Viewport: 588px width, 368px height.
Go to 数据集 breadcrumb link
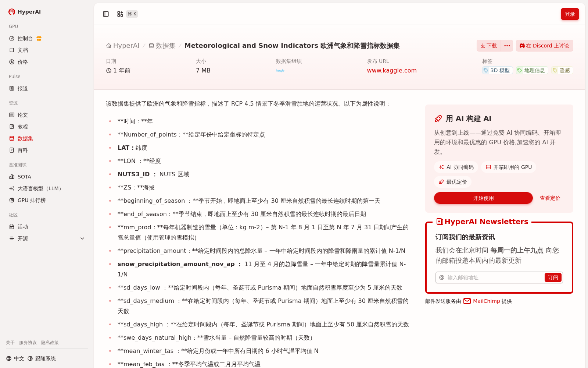tap(162, 46)
